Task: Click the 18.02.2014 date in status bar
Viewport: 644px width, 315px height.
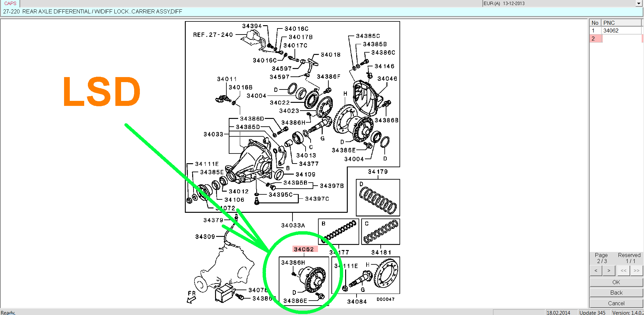Action: [558, 313]
